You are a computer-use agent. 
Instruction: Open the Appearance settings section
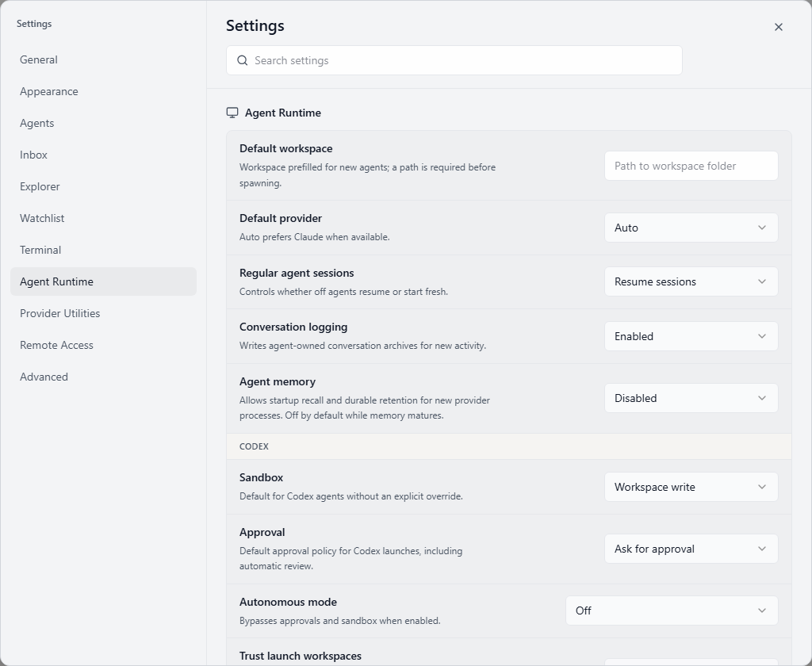tap(104, 91)
